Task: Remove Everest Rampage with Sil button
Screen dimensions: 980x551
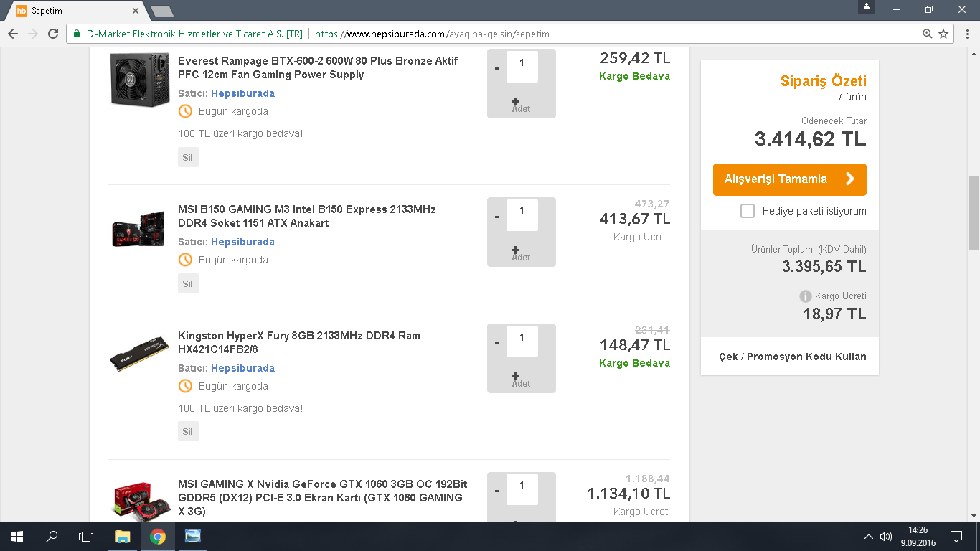Action: (x=188, y=157)
